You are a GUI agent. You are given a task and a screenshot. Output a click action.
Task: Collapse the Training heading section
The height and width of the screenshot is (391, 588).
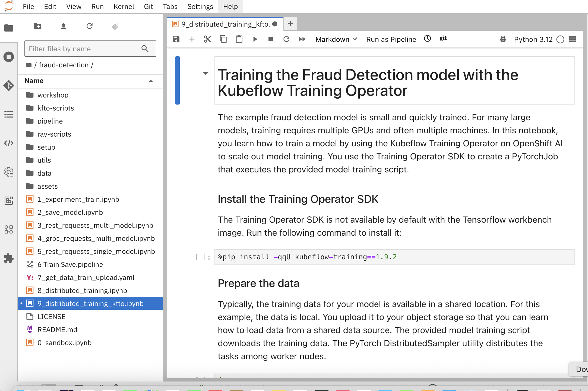pos(206,73)
